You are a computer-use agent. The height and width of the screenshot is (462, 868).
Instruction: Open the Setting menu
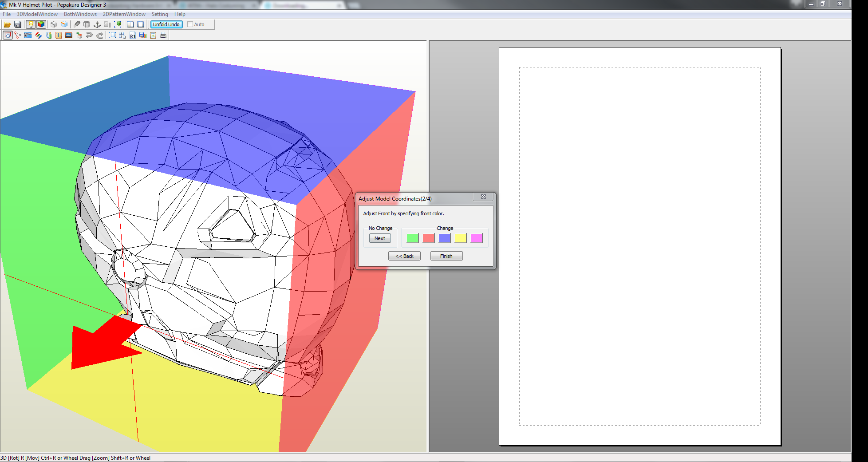tap(160, 14)
